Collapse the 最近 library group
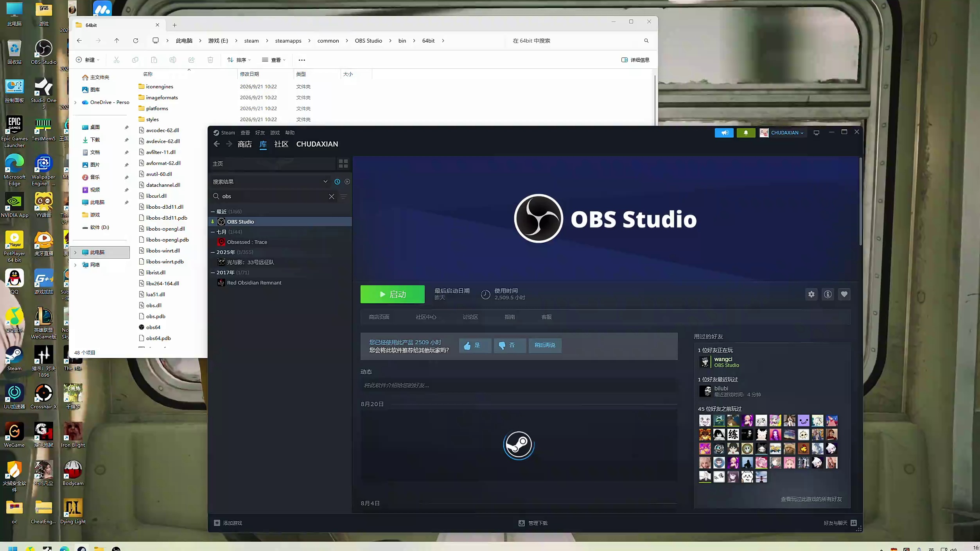The height and width of the screenshot is (551, 980). tap(213, 212)
